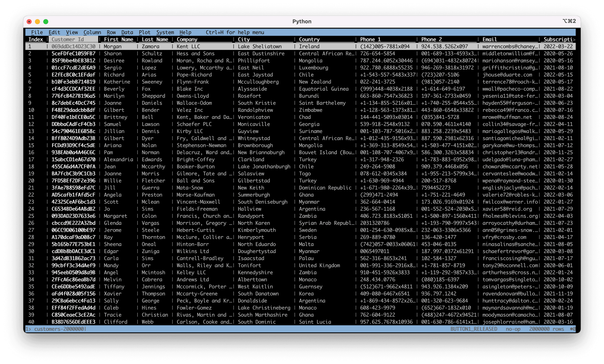The image size is (604, 364).
Task: Click email 'mrowe@huffman.net'
Action: coord(507,117)
